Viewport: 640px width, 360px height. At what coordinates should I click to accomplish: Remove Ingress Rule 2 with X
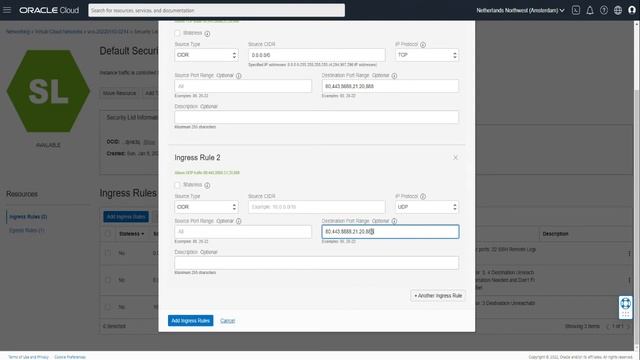click(x=455, y=158)
